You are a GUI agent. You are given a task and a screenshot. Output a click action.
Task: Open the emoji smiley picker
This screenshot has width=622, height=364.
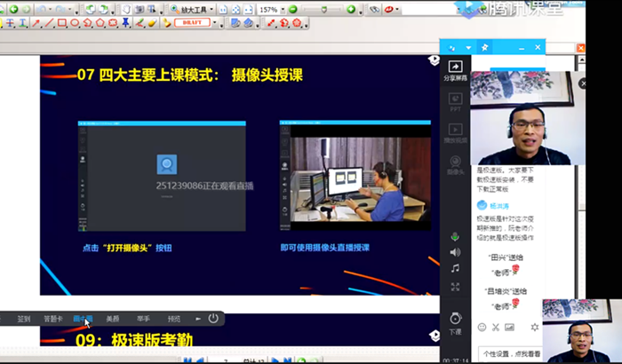pyautogui.click(x=482, y=327)
